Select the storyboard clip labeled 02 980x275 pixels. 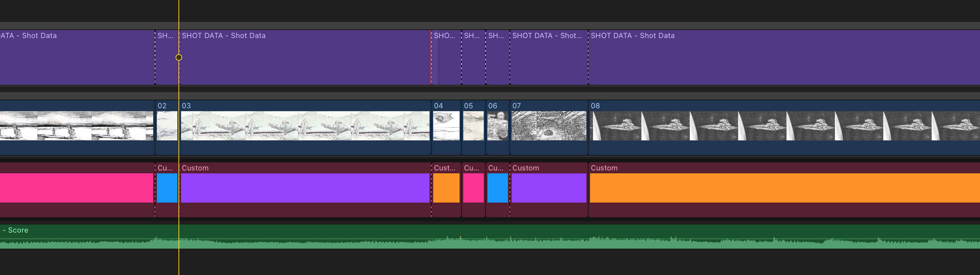167,127
